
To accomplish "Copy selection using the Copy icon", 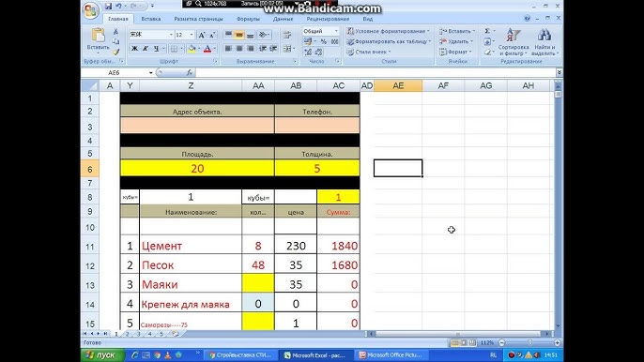I will 115,41.
